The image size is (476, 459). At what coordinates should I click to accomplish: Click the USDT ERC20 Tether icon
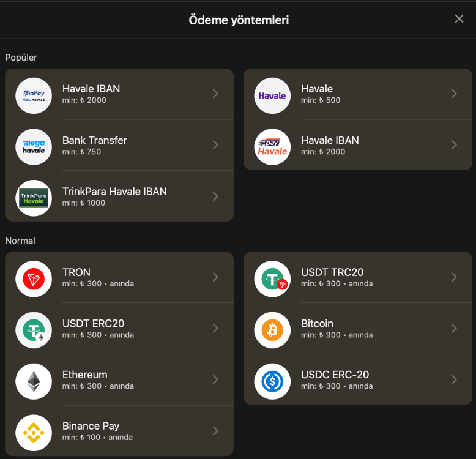coord(34,330)
